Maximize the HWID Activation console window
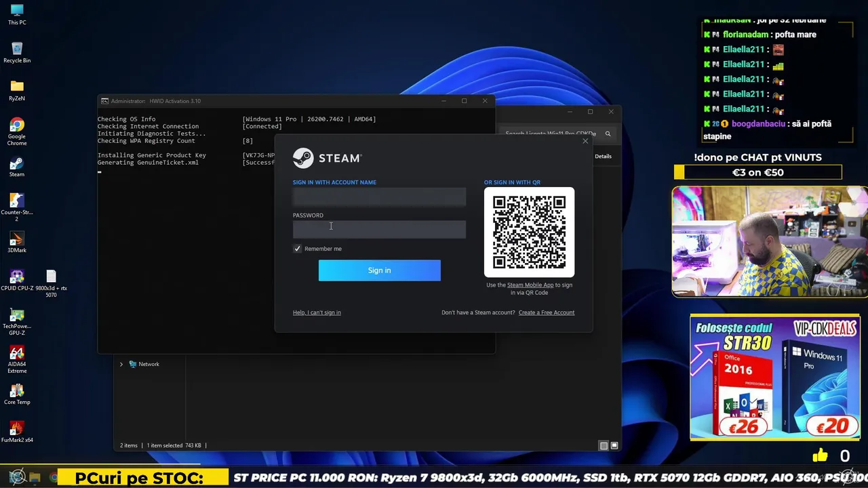868x488 pixels. click(464, 101)
